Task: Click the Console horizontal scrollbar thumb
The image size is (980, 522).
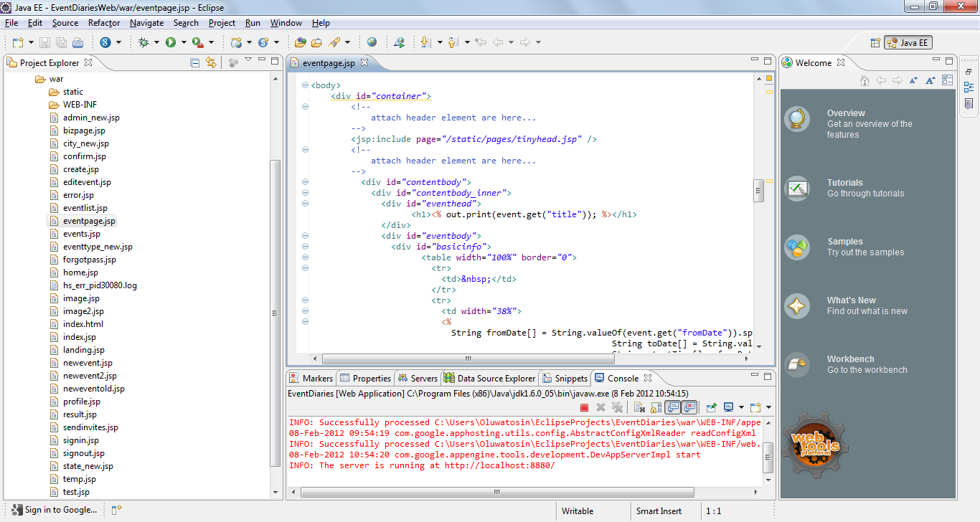Action: tap(497, 492)
